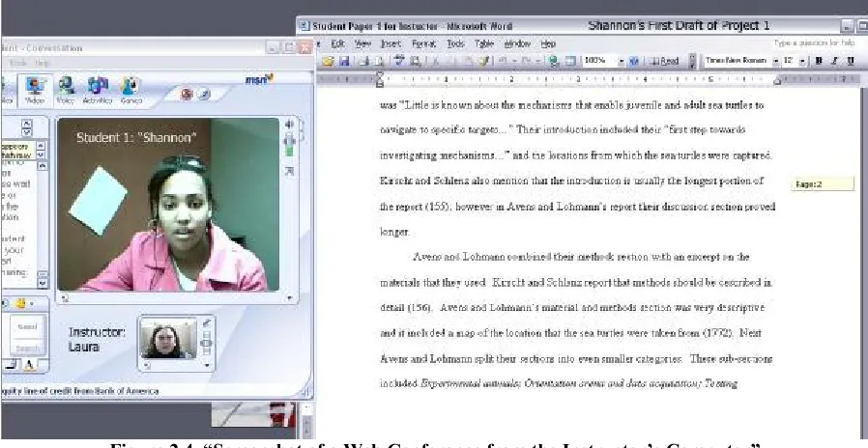This screenshot has height=448, width=868.
Task: Click the up arrow in MSN chat scrollbar
Action: coord(43,165)
